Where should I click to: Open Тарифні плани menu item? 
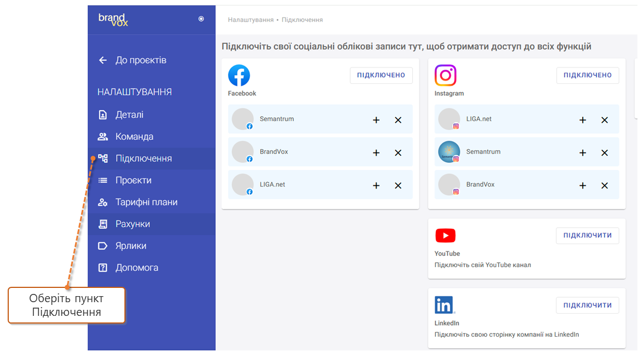152,202
